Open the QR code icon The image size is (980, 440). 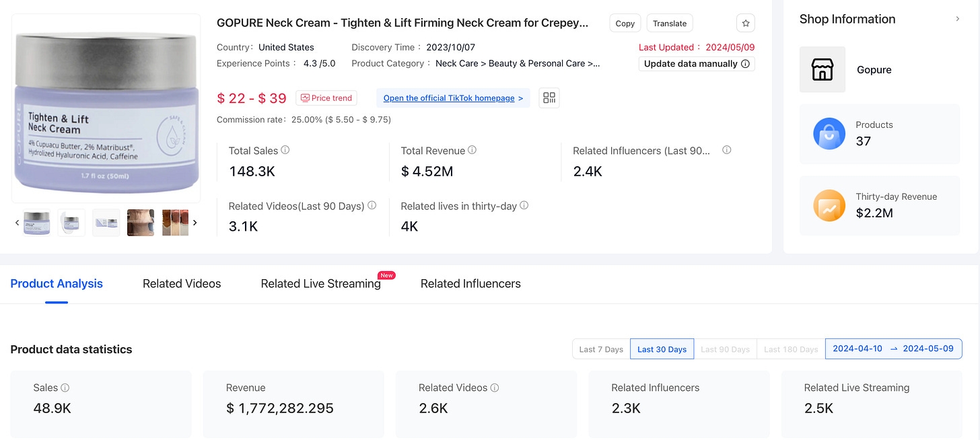click(549, 98)
